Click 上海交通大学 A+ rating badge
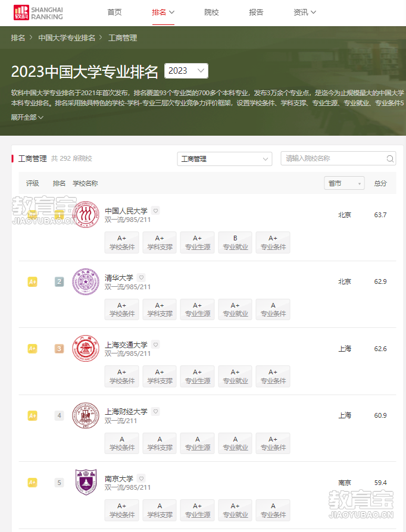Viewport: 406px width, 532px height. coord(32,349)
